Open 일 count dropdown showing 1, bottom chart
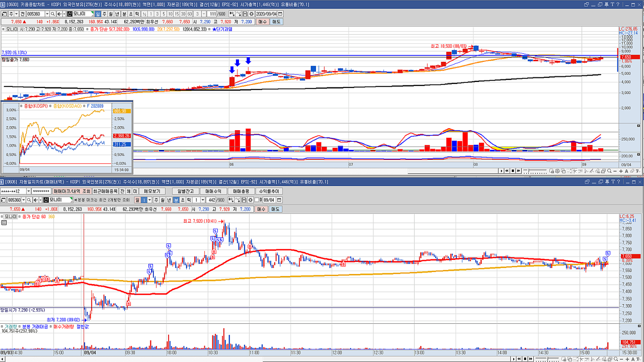 [x=149, y=200]
